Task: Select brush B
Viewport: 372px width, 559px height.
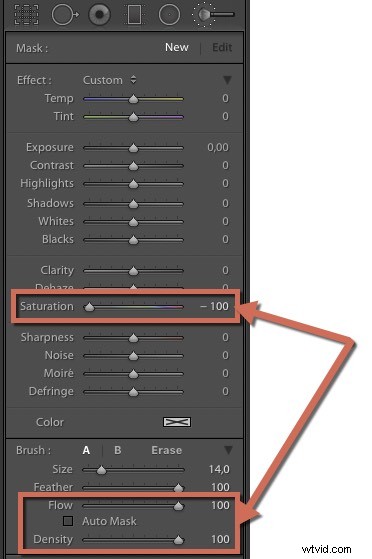Action: (117, 450)
